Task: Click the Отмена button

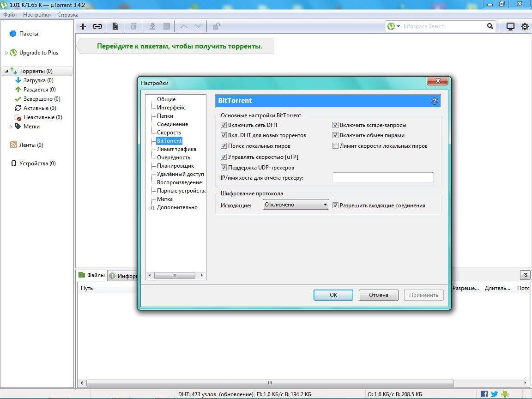Action: click(x=378, y=295)
